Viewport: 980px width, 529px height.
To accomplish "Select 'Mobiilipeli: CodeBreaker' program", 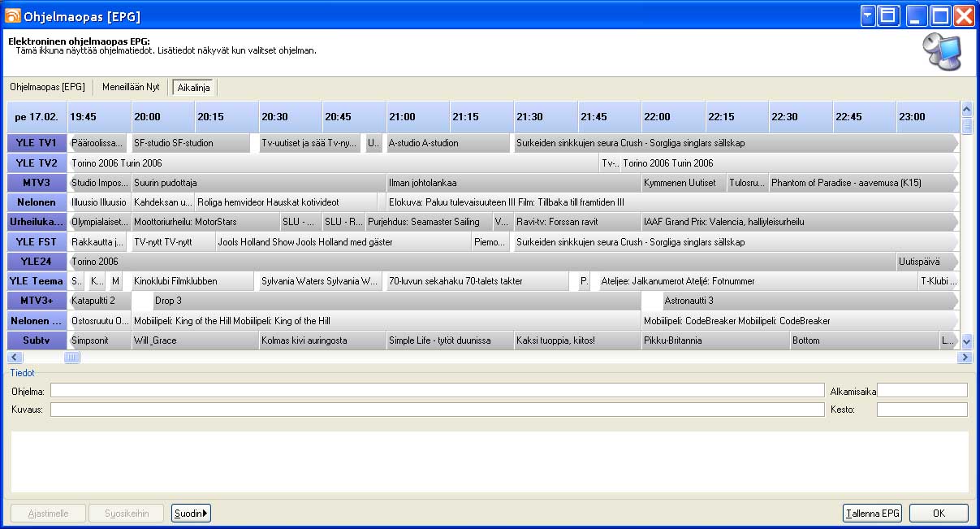I will click(800, 321).
